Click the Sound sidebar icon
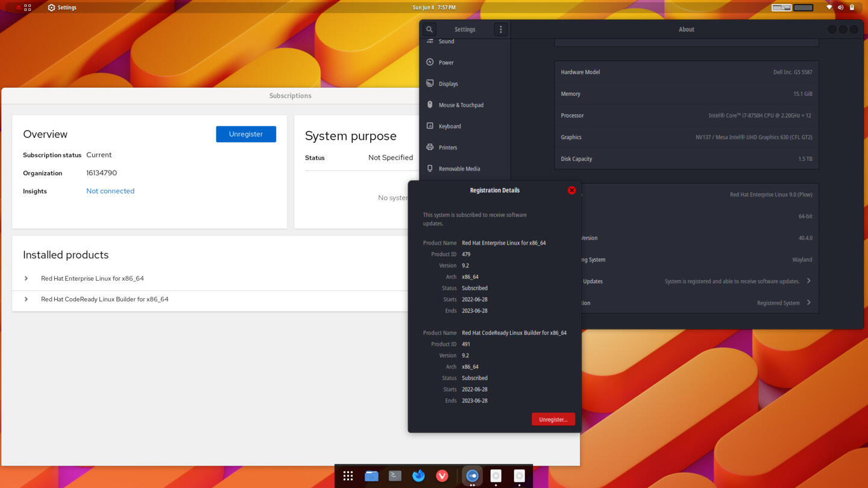Image resolution: width=868 pixels, height=488 pixels. click(430, 41)
